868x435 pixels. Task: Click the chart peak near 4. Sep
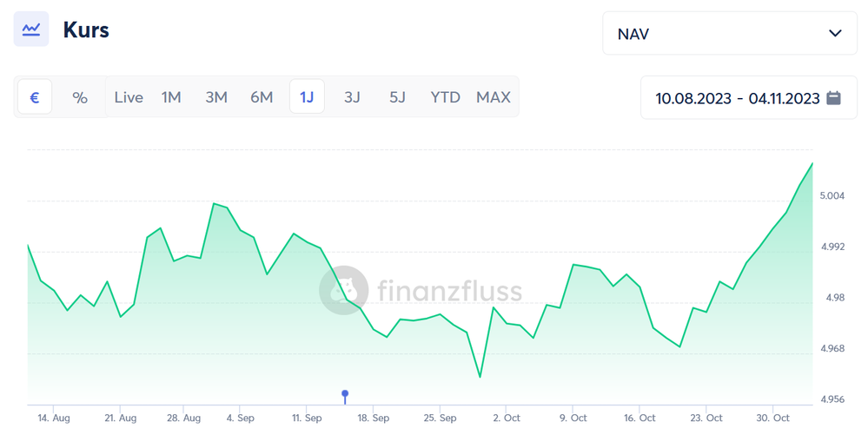[215, 203]
